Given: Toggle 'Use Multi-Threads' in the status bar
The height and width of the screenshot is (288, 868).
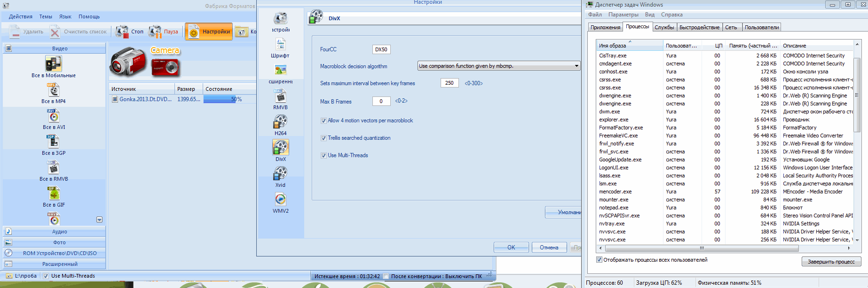Looking at the screenshot, I should tap(46, 276).
